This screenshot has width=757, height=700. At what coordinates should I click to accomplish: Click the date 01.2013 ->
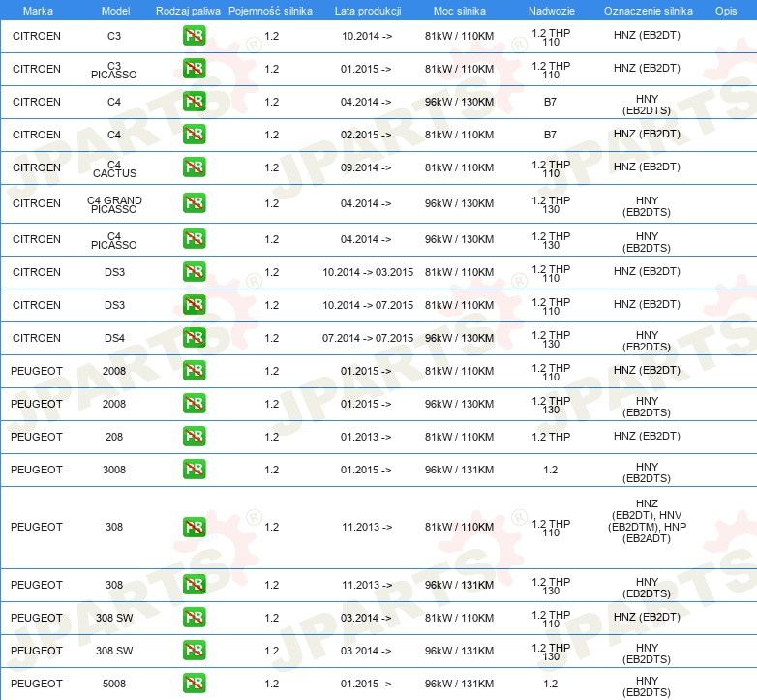point(366,437)
